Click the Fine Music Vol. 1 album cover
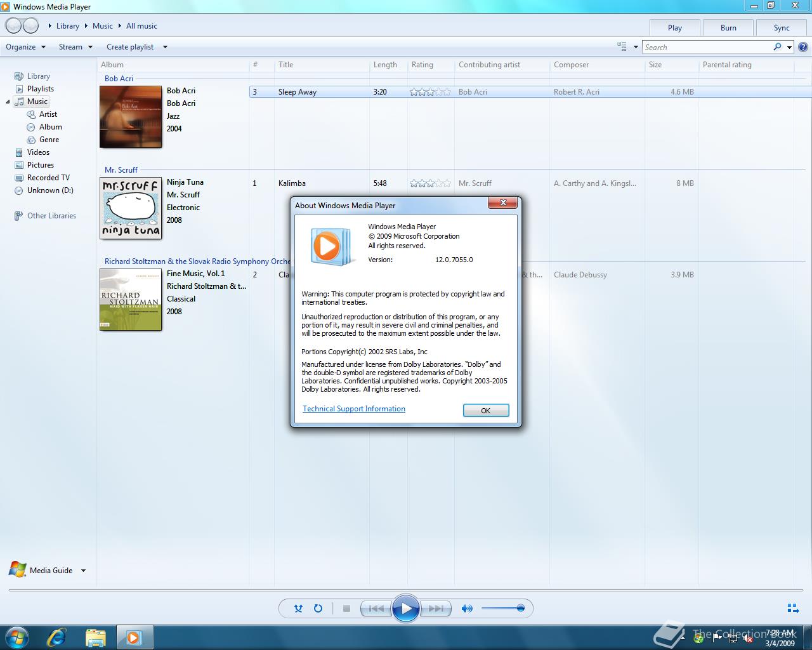The height and width of the screenshot is (650, 812). coord(131,300)
